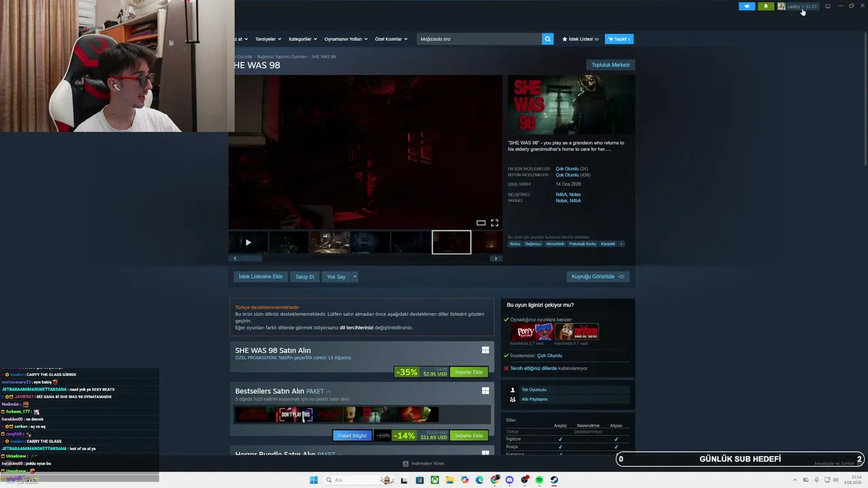Open Microsoft Edge from the taskbar

479,480
